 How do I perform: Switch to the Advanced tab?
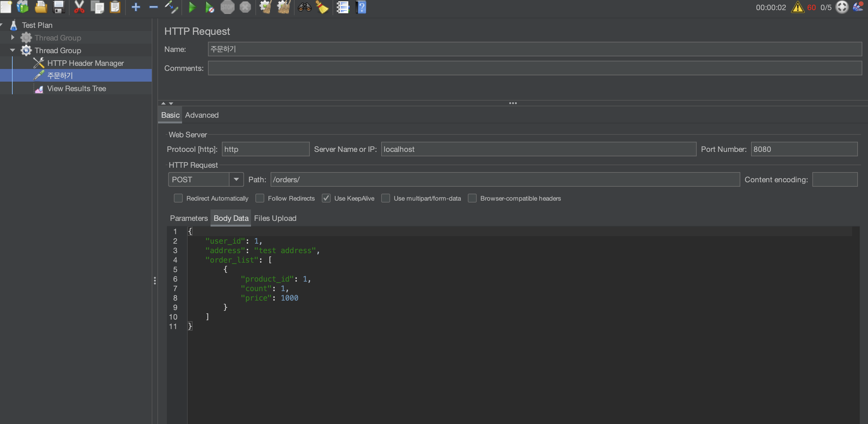201,115
